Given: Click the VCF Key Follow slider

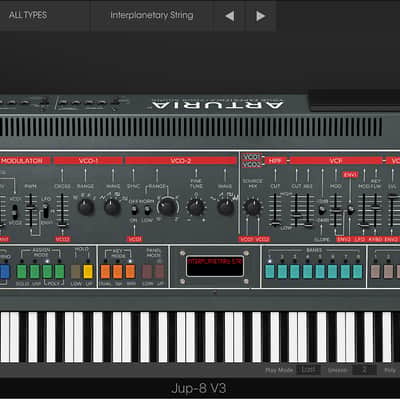Looking at the screenshot, I should (376, 211).
